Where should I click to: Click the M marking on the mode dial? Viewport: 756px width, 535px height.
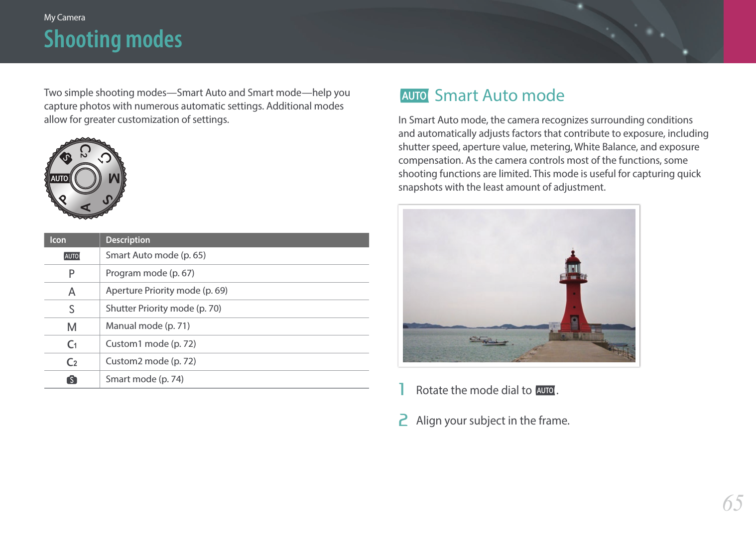click(114, 178)
